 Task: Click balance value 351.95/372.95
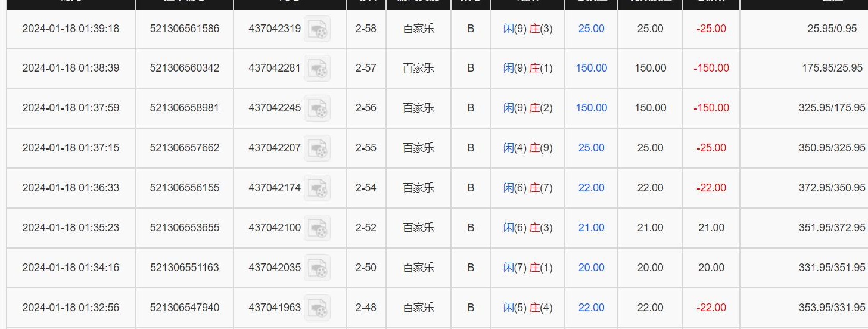click(832, 228)
